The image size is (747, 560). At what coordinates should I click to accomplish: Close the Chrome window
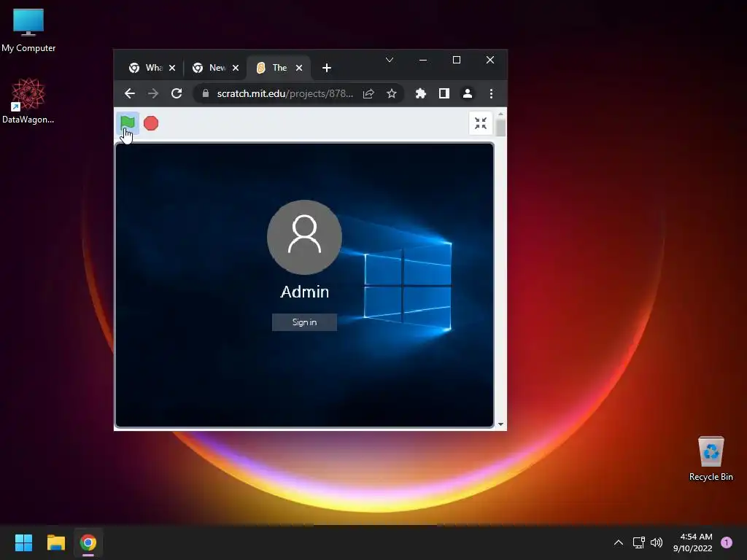490,60
